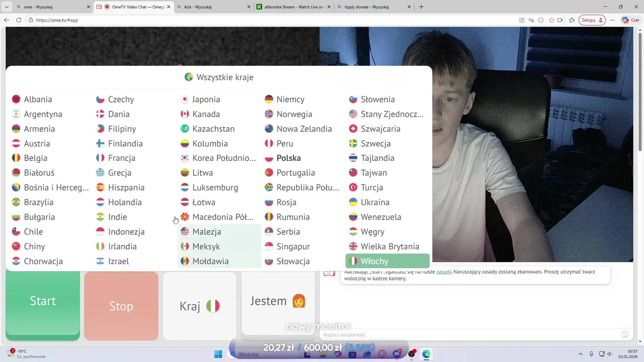The image size is (644, 362).
Task: Click Microsoft Edge taskbar icon
Action: (427, 354)
